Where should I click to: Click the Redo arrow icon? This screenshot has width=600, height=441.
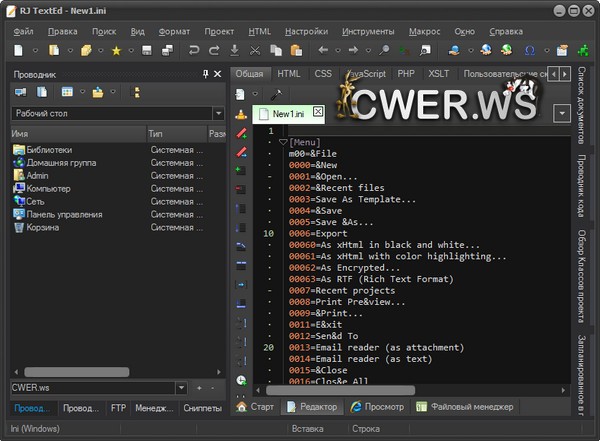(x=213, y=50)
